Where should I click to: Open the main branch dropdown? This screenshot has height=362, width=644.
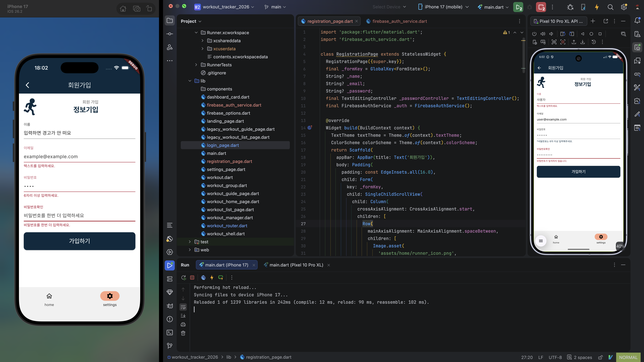point(275,7)
